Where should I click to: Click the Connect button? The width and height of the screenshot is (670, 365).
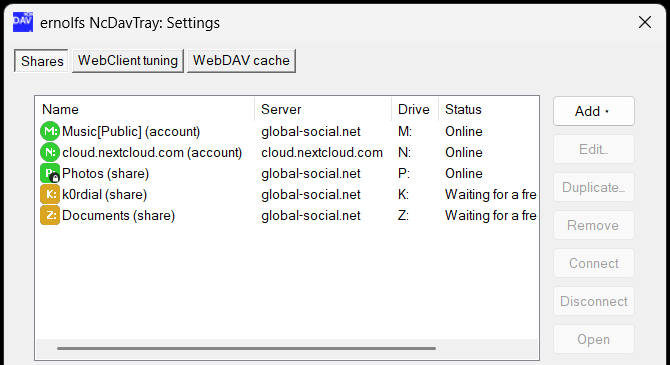tap(594, 263)
